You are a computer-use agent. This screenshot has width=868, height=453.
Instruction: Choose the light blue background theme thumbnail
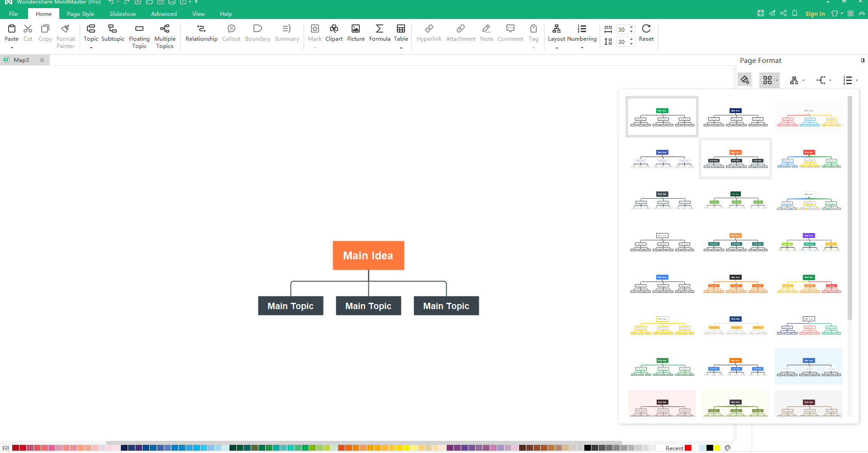(x=809, y=367)
